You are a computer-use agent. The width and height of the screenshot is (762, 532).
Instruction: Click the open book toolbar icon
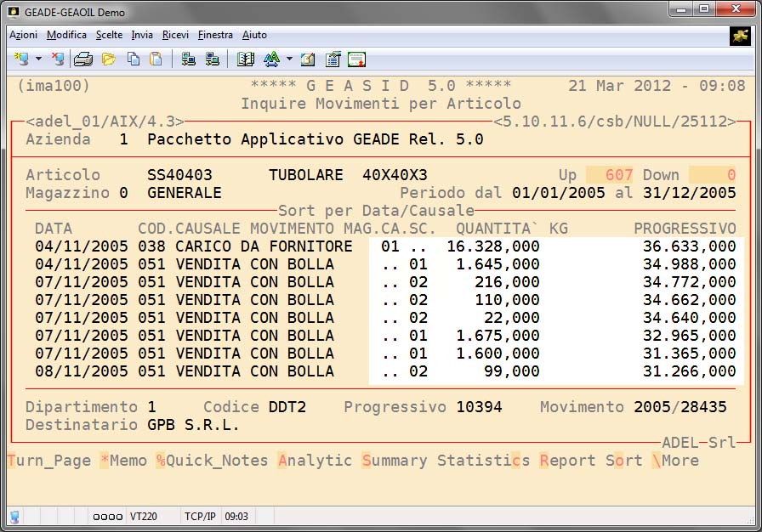click(246, 59)
